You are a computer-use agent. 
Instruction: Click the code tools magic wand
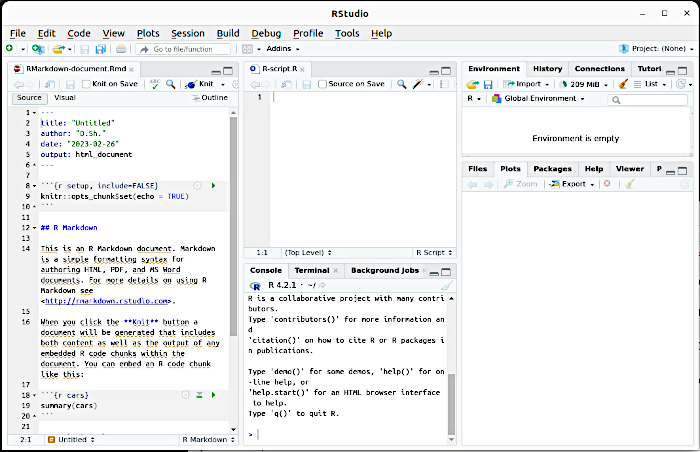click(x=418, y=84)
